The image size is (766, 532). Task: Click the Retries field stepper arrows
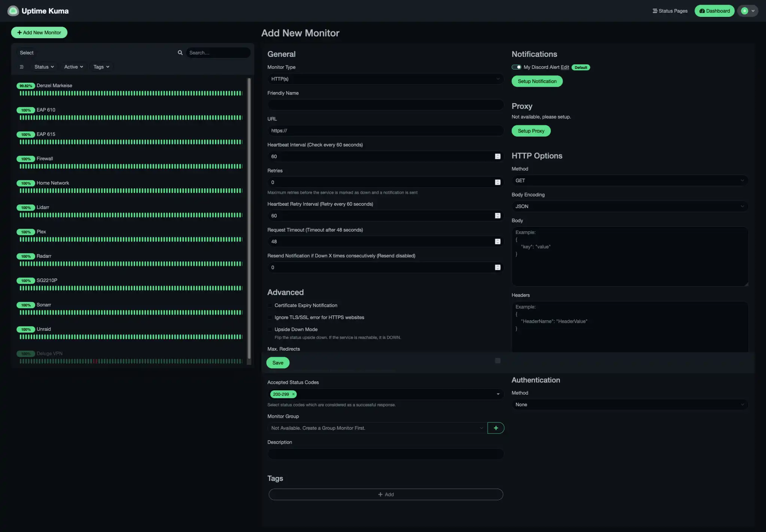[498, 182]
